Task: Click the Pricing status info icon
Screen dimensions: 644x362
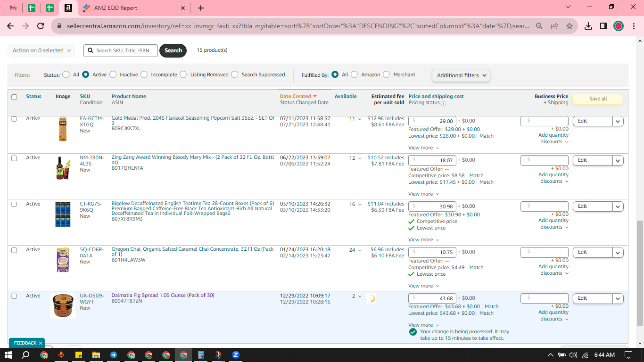Action: pos(444,103)
